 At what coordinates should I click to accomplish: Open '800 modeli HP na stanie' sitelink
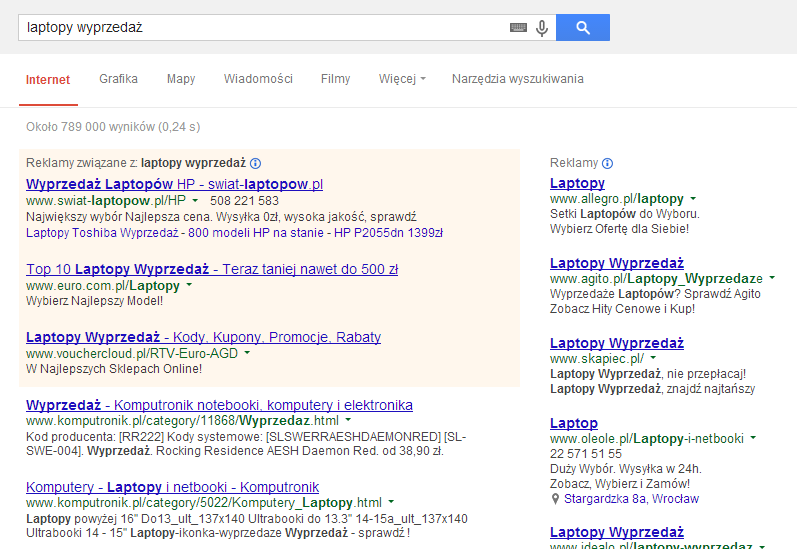tap(256, 233)
